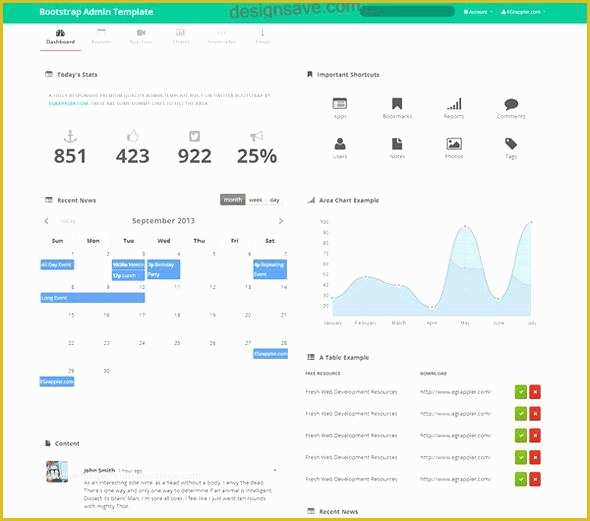Screen dimensions: 590x521
Task: Click the table icon beside A Table Example
Action: pyautogui.click(x=311, y=357)
